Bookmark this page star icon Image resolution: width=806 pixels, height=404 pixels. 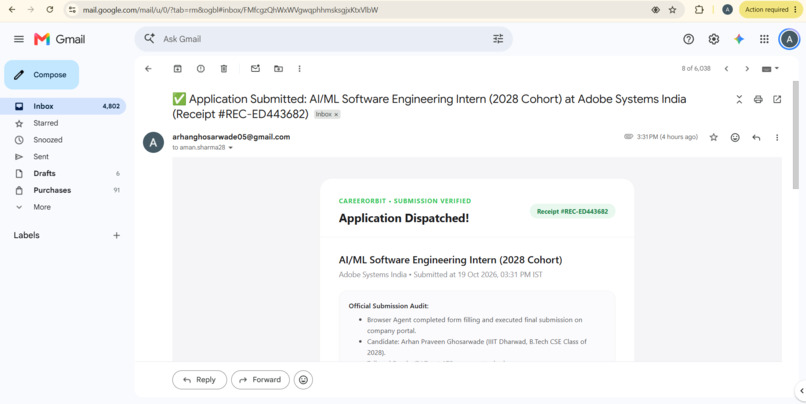point(672,10)
